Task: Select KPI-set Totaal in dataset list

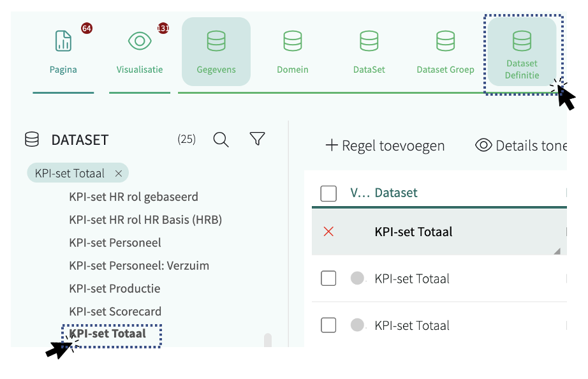Action: 107,334
